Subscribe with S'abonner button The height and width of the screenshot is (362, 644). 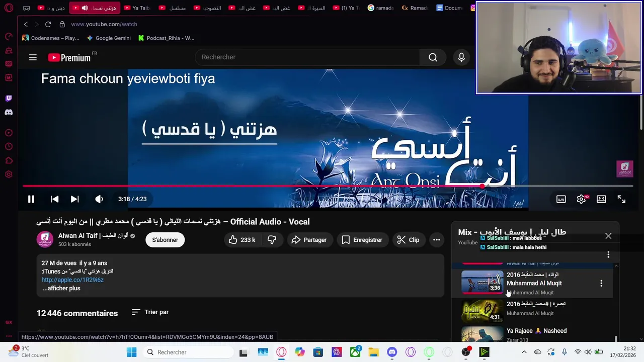coord(165,240)
